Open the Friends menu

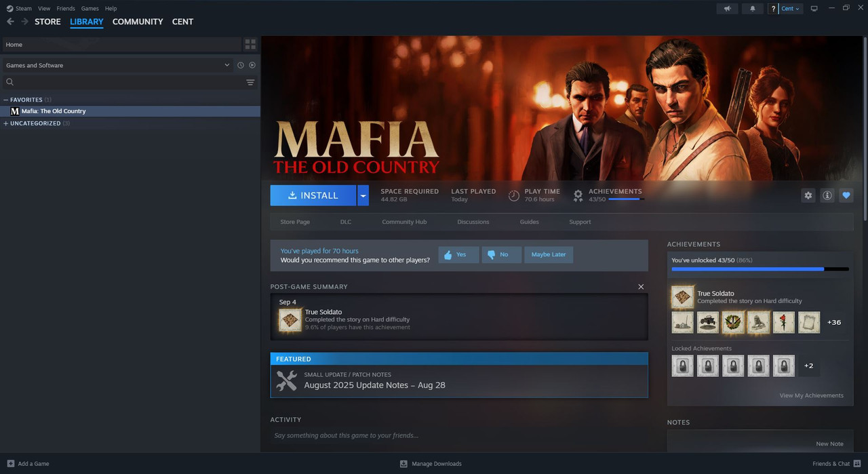point(66,9)
